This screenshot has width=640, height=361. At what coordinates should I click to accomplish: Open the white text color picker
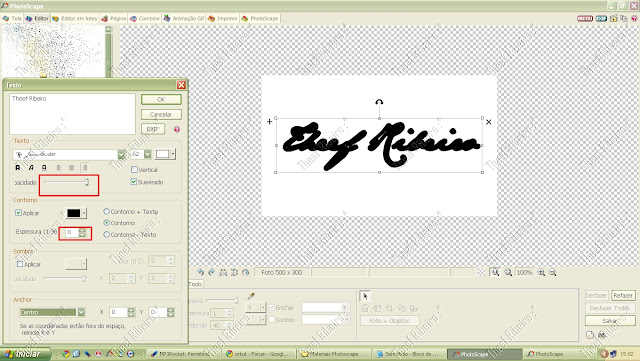(165, 154)
